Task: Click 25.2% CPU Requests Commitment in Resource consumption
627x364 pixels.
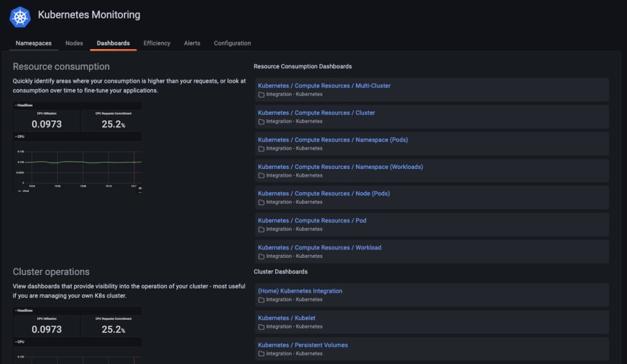Action: pyautogui.click(x=113, y=124)
